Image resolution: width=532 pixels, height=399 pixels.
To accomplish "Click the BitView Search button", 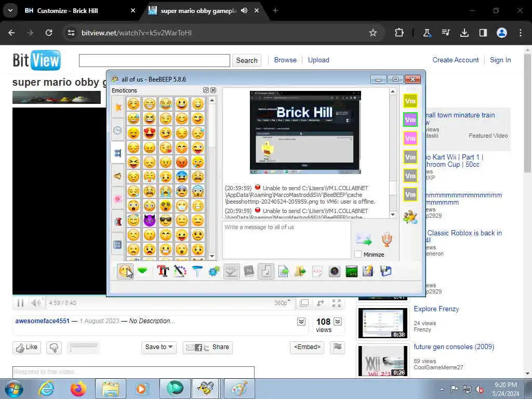I will tap(247, 60).
